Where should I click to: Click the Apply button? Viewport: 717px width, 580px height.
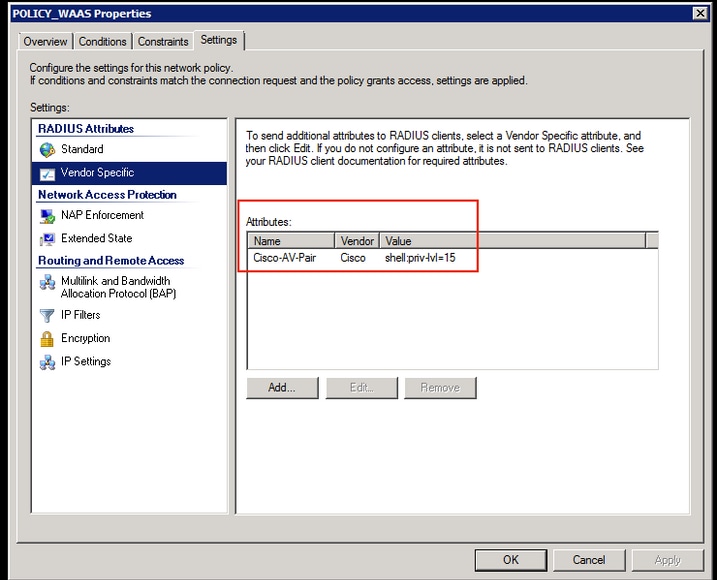coord(668,560)
